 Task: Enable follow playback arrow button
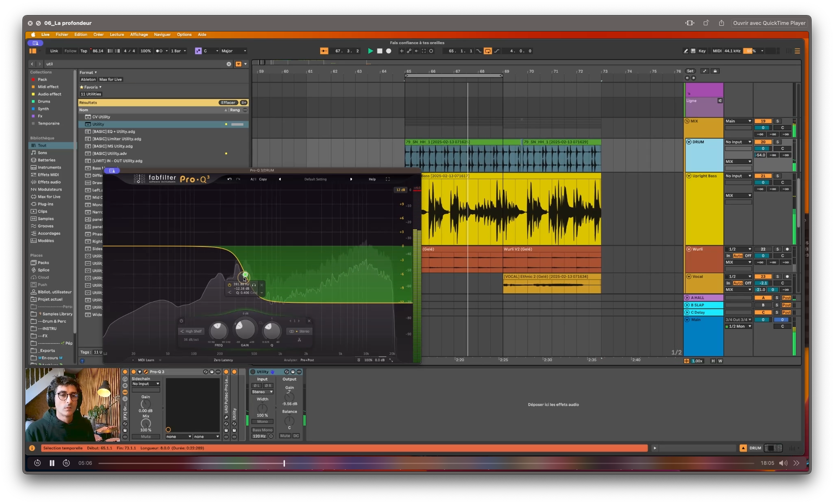pyautogui.click(x=324, y=51)
